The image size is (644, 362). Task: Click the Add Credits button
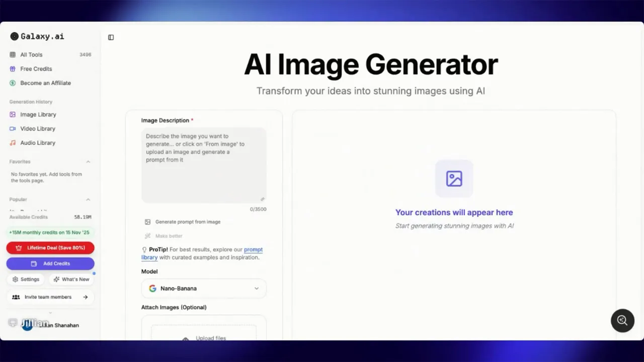pyautogui.click(x=50, y=263)
